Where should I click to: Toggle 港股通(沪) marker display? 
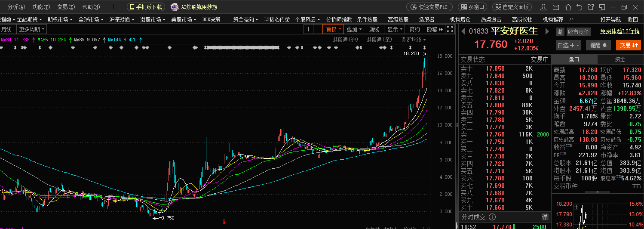tap(345, 40)
